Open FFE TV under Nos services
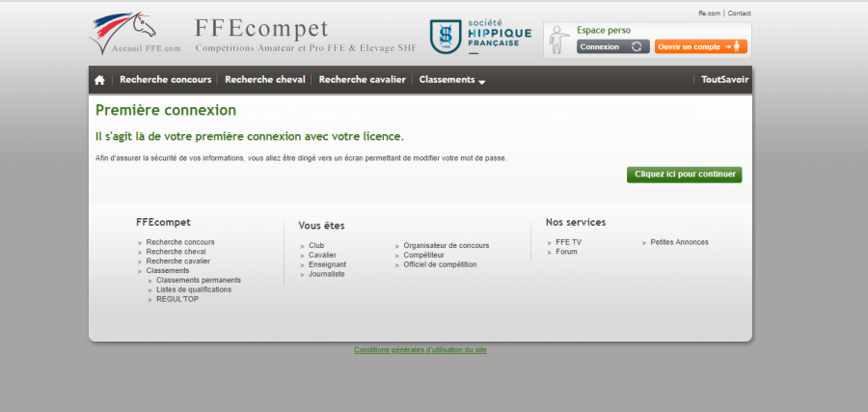 pyautogui.click(x=568, y=242)
